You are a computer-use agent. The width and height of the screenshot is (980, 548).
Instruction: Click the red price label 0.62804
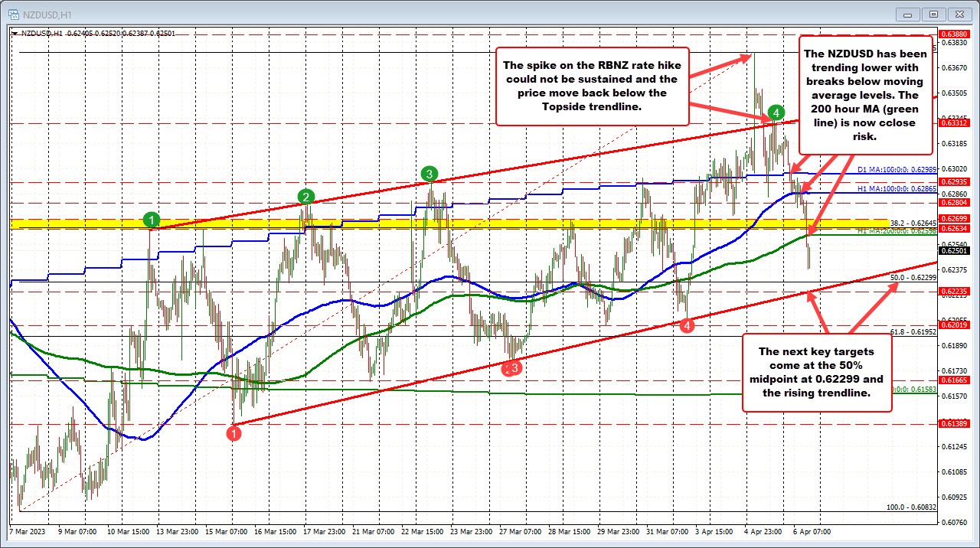tap(953, 203)
